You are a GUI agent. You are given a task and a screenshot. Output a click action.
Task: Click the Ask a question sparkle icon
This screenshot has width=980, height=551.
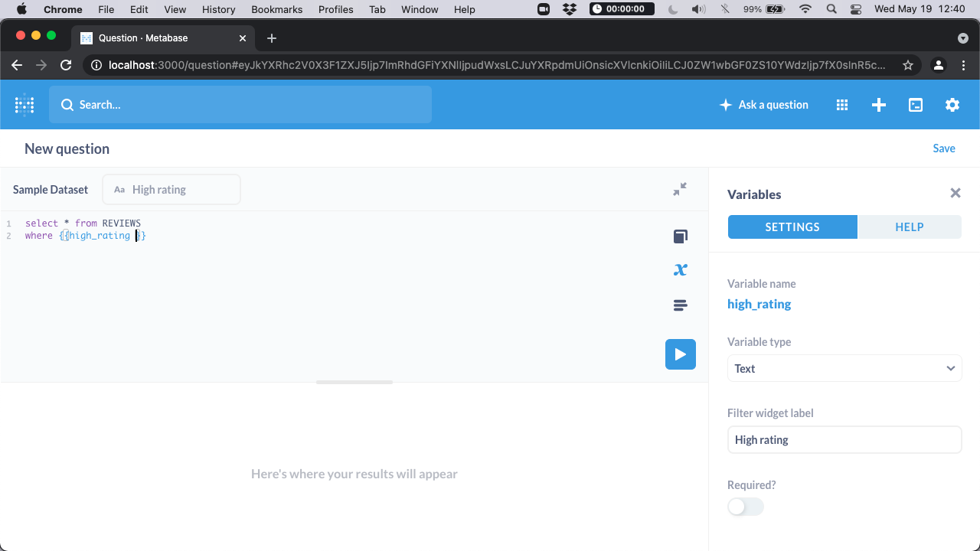pos(726,105)
